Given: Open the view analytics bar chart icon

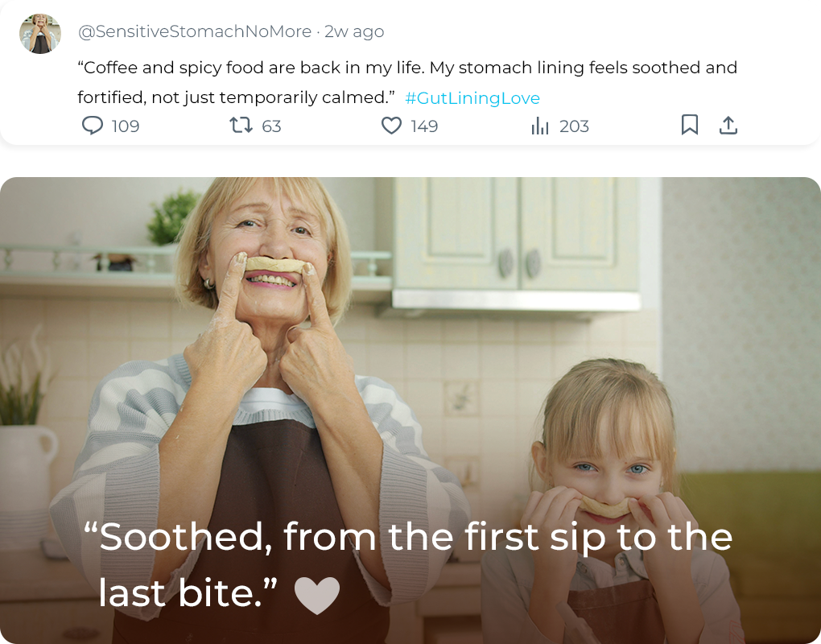Looking at the screenshot, I should point(540,126).
